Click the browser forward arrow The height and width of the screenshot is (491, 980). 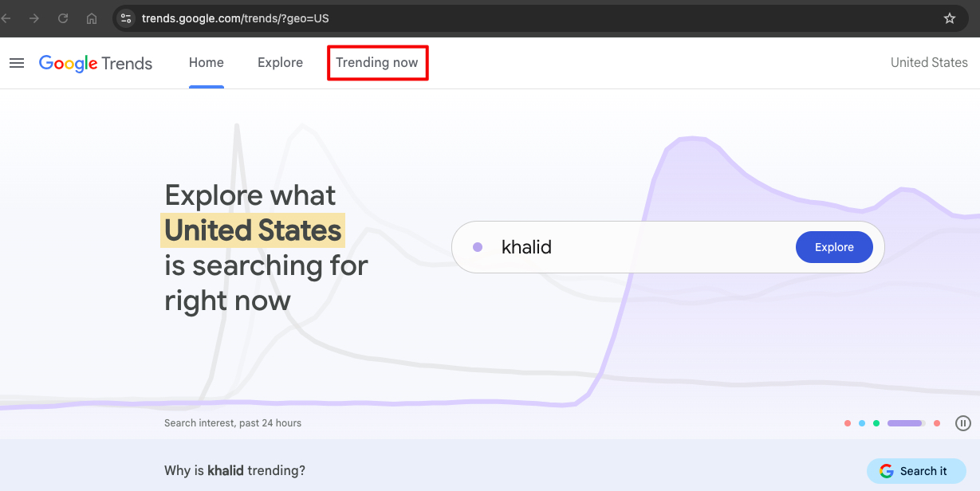[34, 18]
